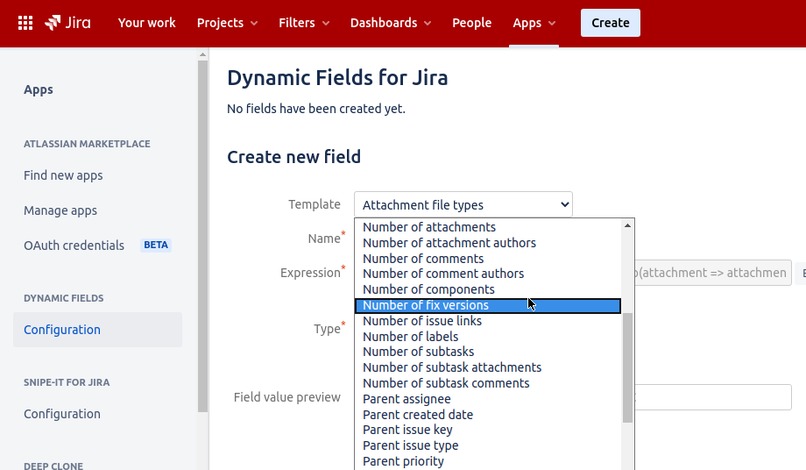Open the app switcher grid icon
The height and width of the screenshot is (470, 806).
click(x=25, y=23)
